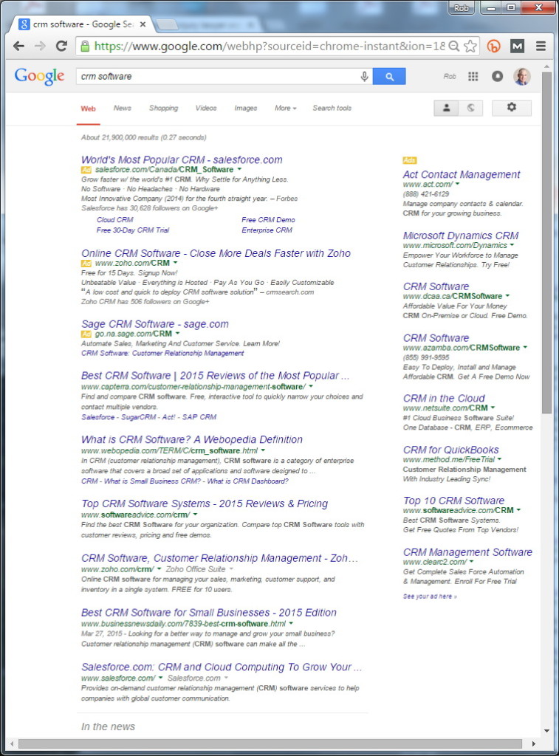Select the Web search tab
Screen dimensions: 559x756
coord(89,109)
